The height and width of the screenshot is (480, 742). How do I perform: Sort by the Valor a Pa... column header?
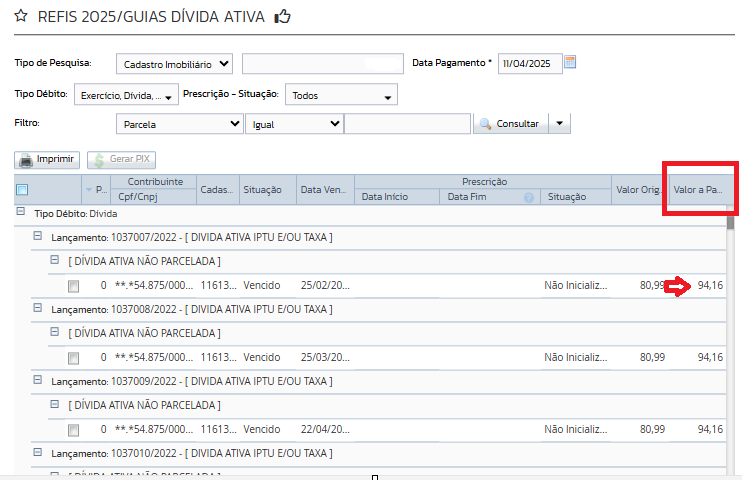[698, 190]
